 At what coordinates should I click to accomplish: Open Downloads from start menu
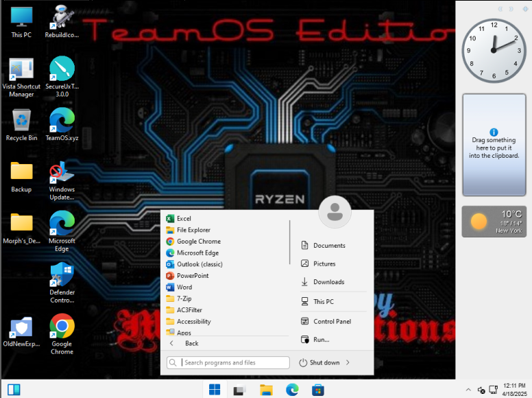click(323, 282)
